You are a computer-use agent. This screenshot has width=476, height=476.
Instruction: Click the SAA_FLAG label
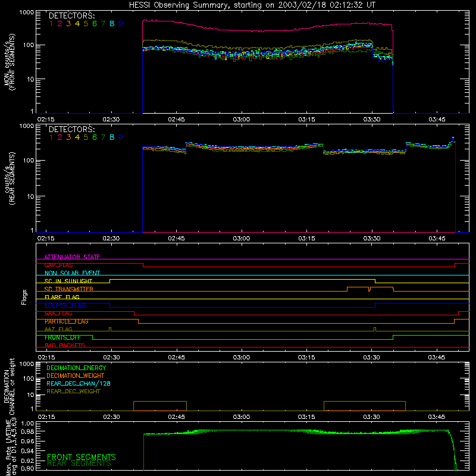pyautogui.click(x=58, y=314)
